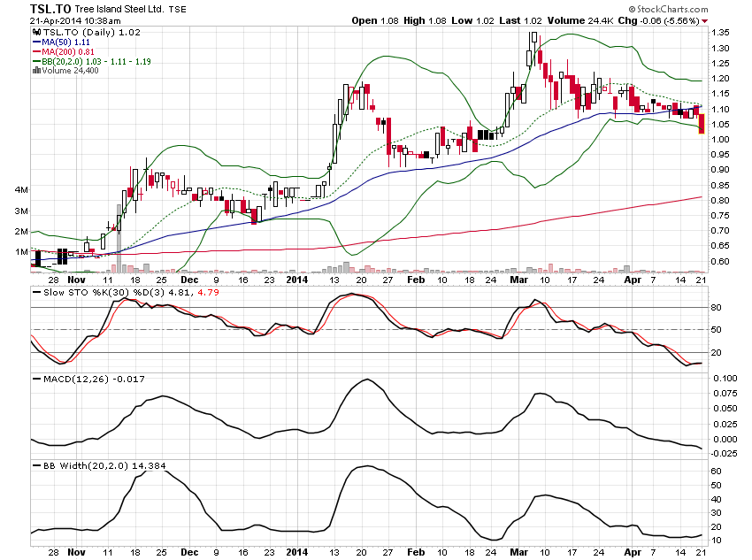
Task: Click the Volume 24.4K header value
Action: pyautogui.click(x=580, y=21)
